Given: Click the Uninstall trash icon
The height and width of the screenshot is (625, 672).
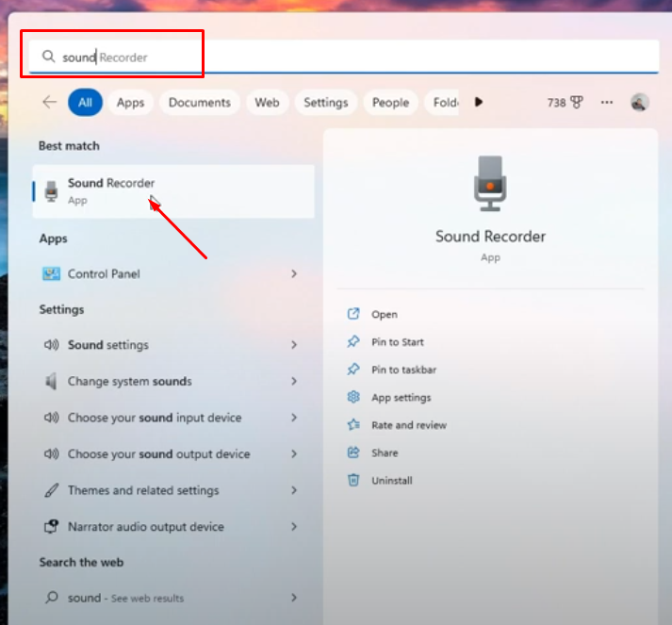Looking at the screenshot, I should [353, 480].
